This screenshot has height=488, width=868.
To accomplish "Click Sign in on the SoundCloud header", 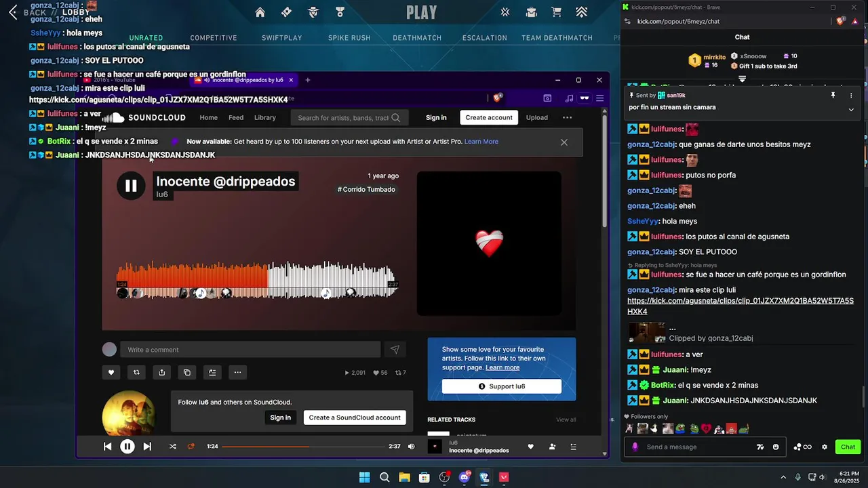I will [436, 117].
